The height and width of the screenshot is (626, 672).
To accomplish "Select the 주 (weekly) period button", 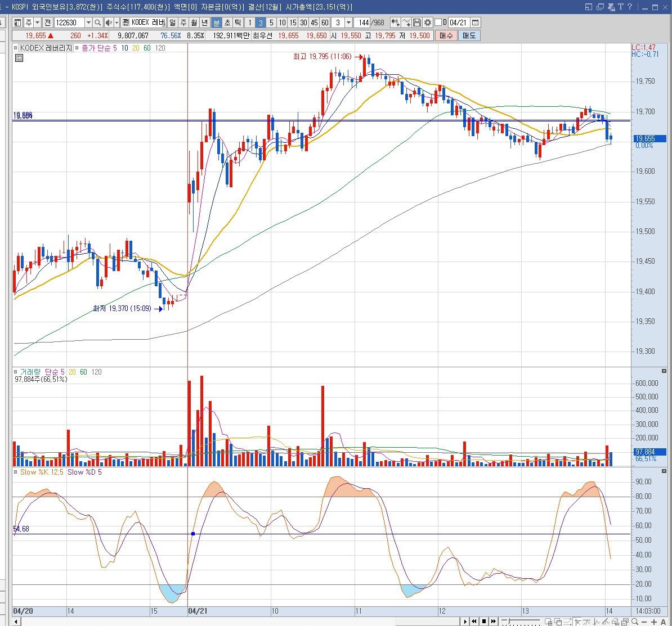I will (x=183, y=22).
